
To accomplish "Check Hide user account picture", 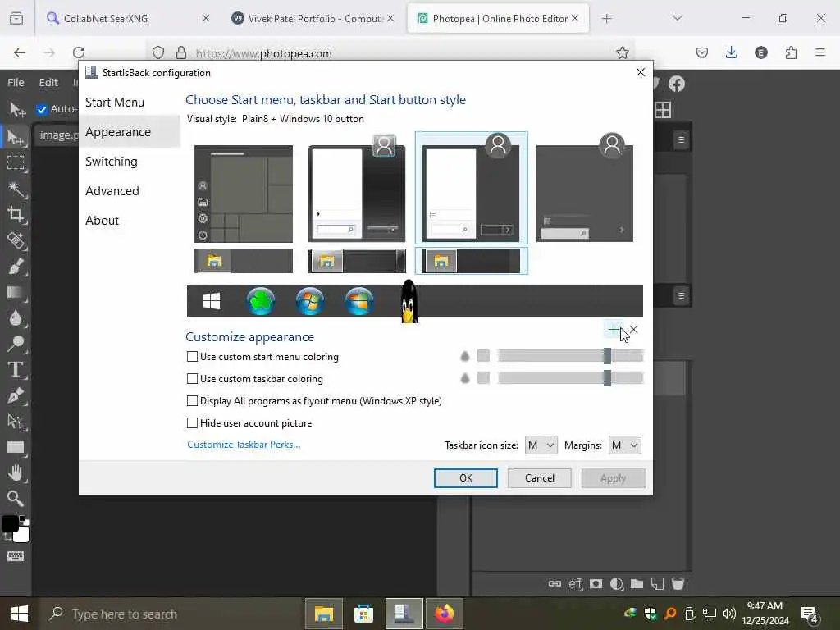I will click(192, 422).
